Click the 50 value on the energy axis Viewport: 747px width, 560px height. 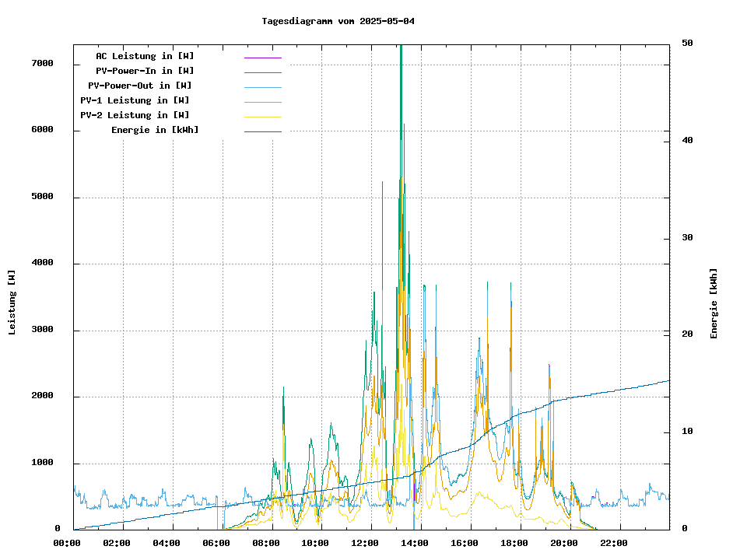click(687, 43)
